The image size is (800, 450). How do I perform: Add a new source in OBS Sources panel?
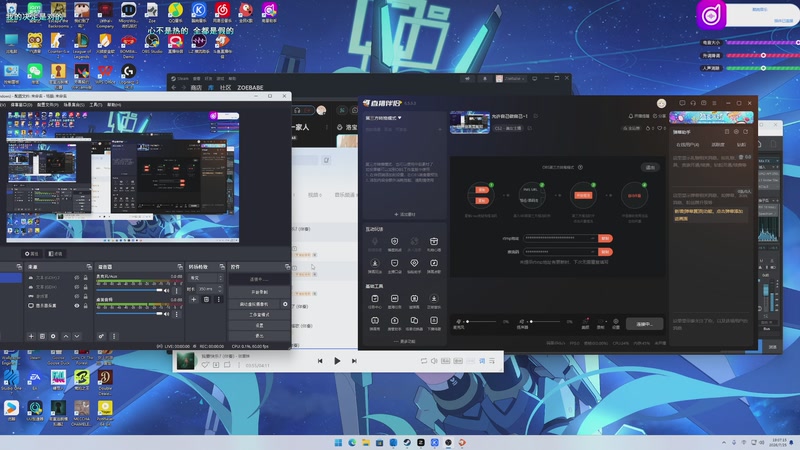31,336
